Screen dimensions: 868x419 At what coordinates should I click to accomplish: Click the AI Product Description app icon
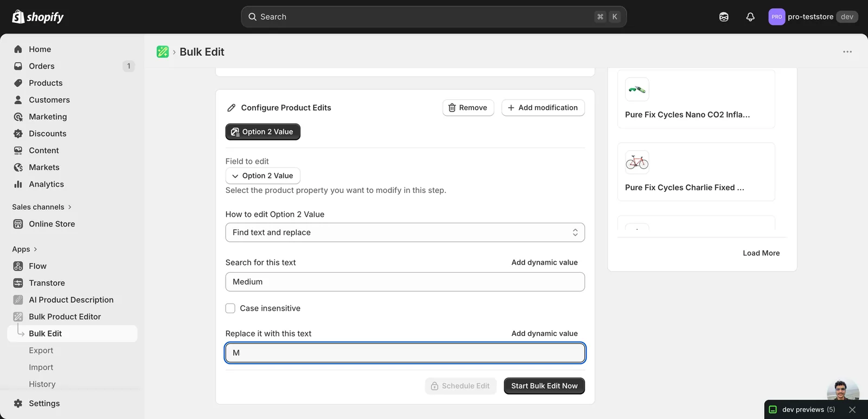tap(18, 300)
